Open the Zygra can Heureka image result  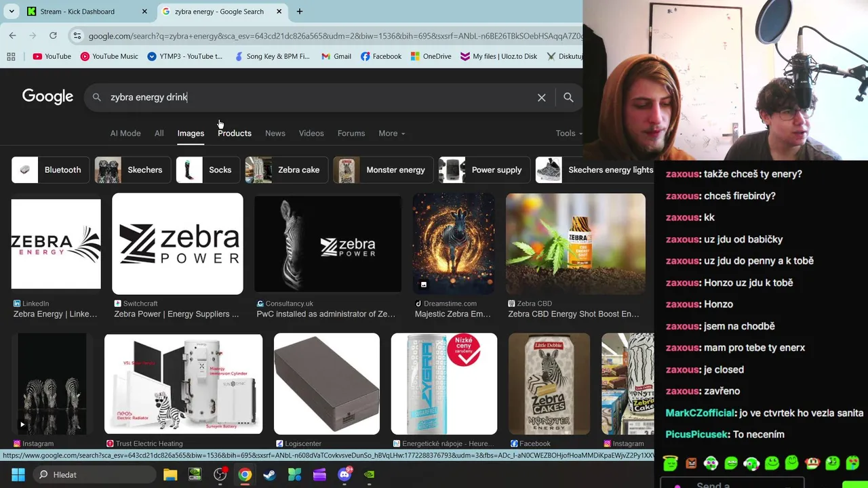point(444,384)
